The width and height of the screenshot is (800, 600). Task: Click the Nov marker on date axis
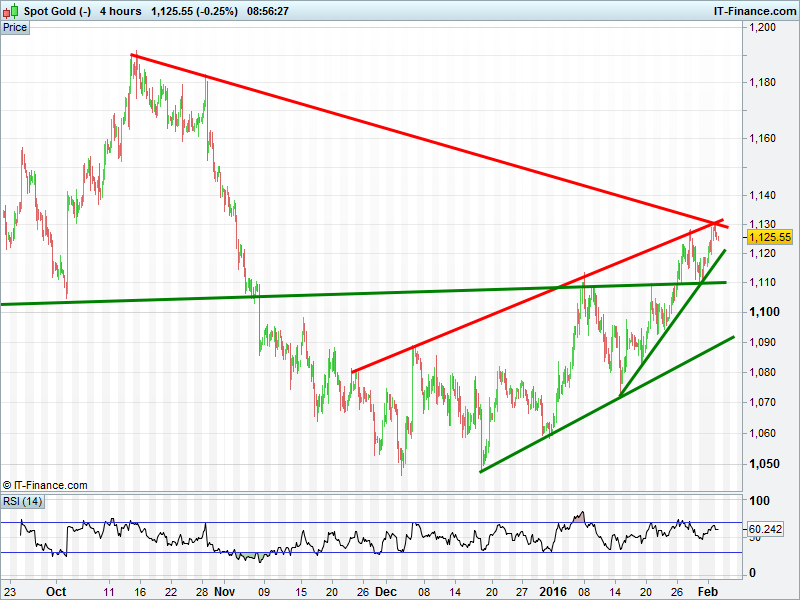(x=224, y=591)
